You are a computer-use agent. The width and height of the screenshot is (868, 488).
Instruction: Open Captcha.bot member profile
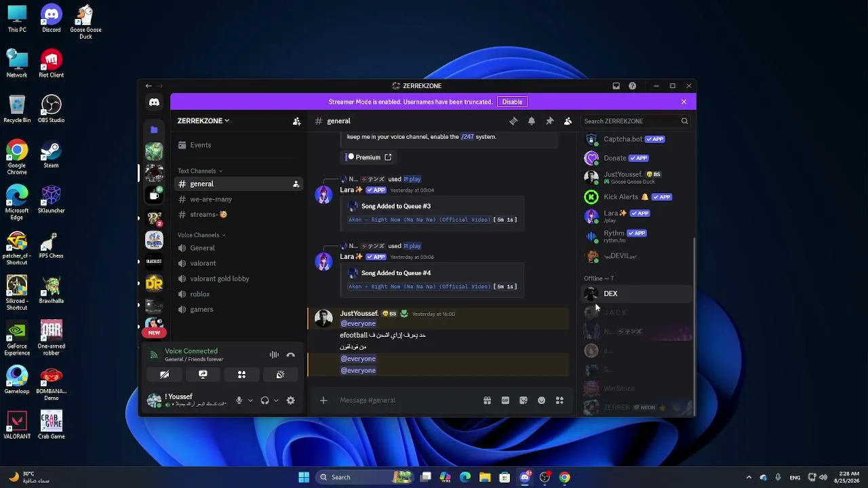636,140
